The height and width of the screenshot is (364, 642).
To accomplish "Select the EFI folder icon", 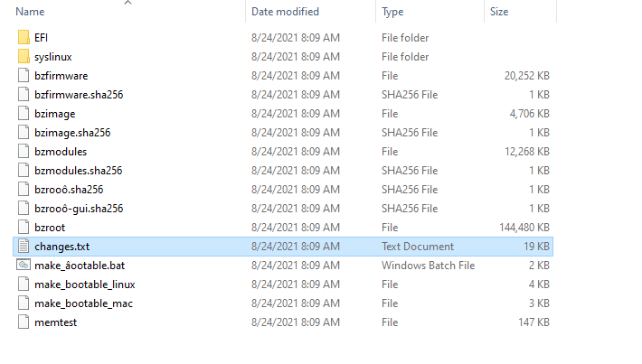I will pyautogui.click(x=24, y=38).
